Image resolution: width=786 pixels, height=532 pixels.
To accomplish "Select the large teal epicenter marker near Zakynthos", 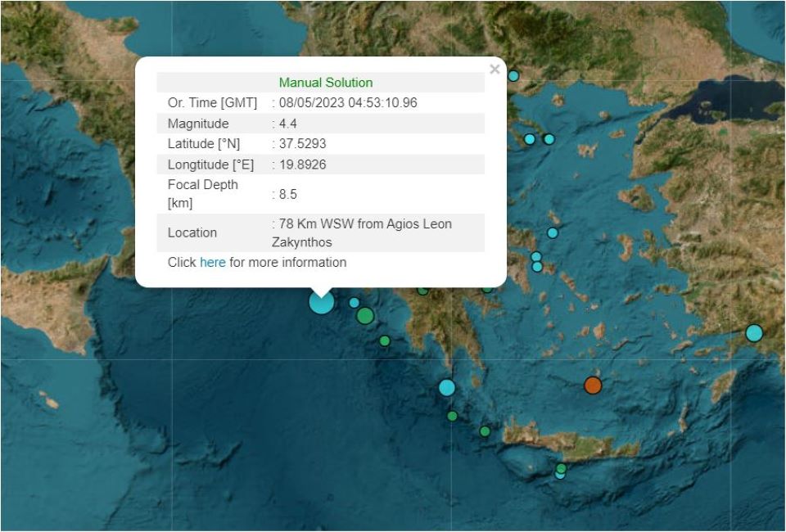I will tap(321, 303).
